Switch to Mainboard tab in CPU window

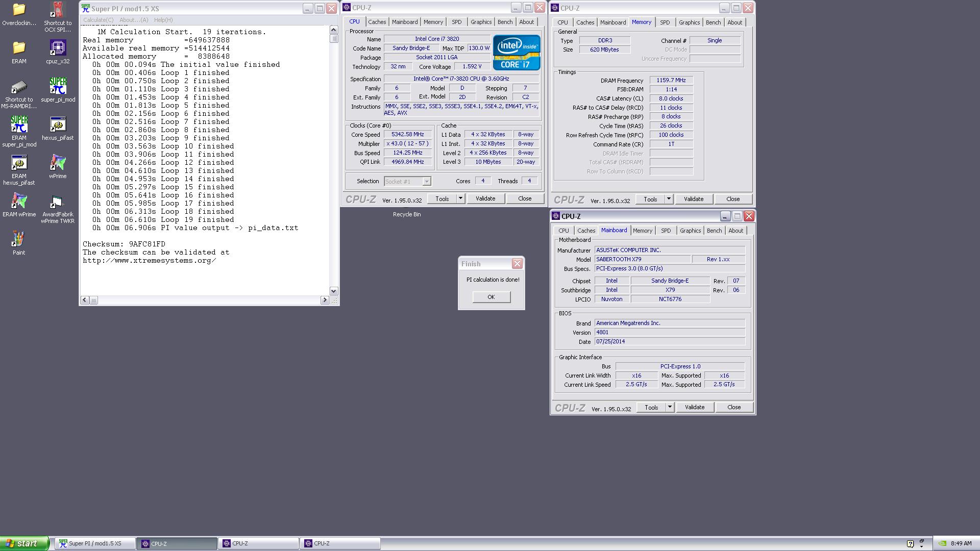[405, 22]
